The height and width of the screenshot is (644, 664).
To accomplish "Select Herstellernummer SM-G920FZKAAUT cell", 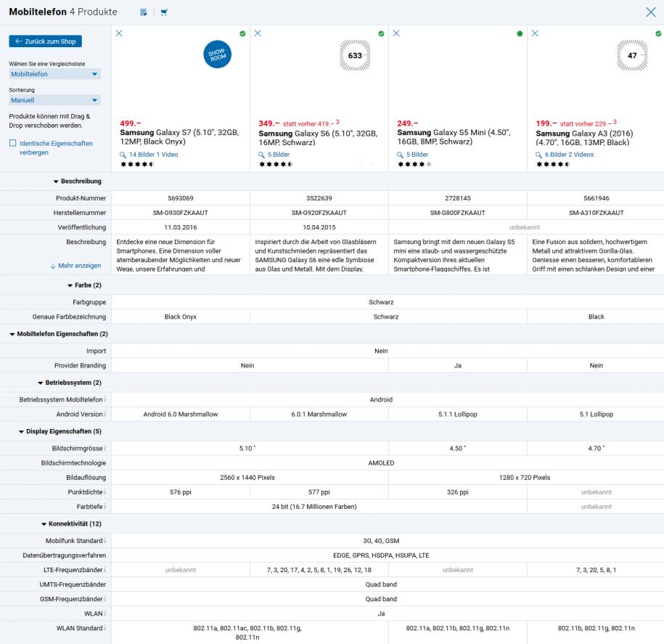I will pyautogui.click(x=319, y=213).
